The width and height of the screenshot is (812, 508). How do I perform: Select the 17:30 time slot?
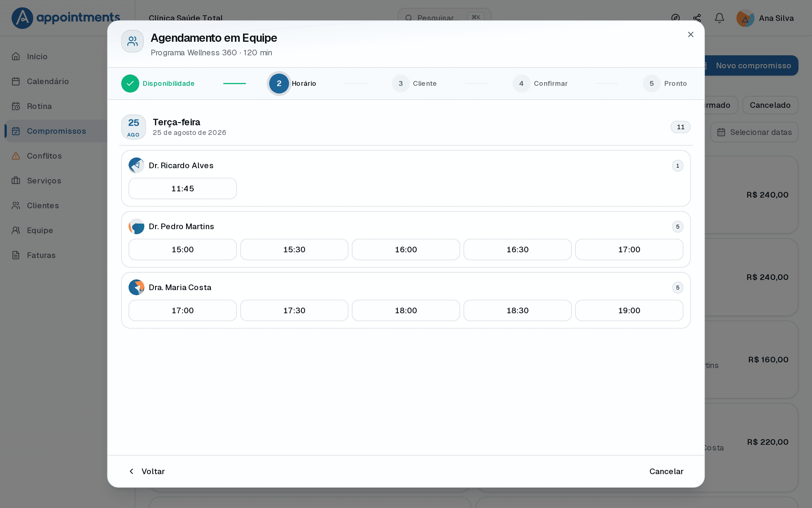click(x=294, y=310)
